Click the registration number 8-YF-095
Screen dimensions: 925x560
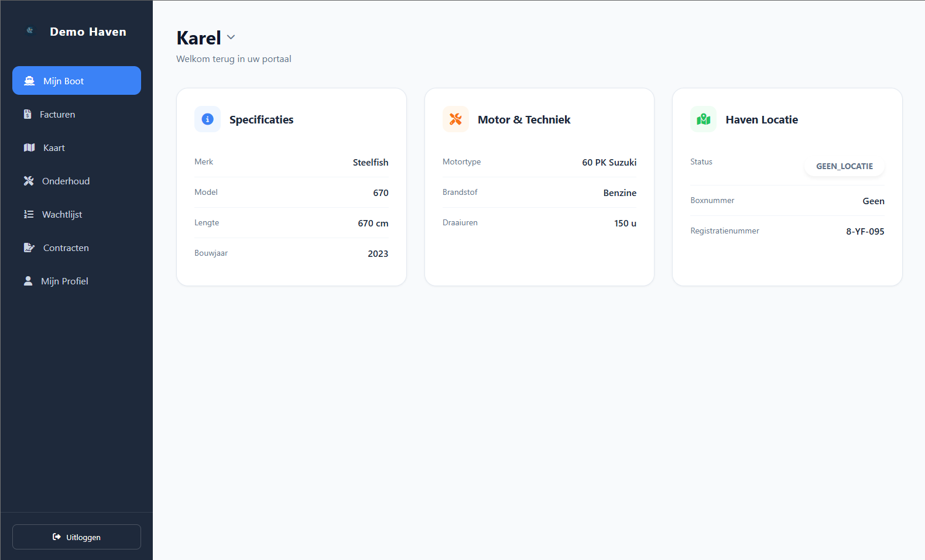pyautogui.click(x=865, y=231)
